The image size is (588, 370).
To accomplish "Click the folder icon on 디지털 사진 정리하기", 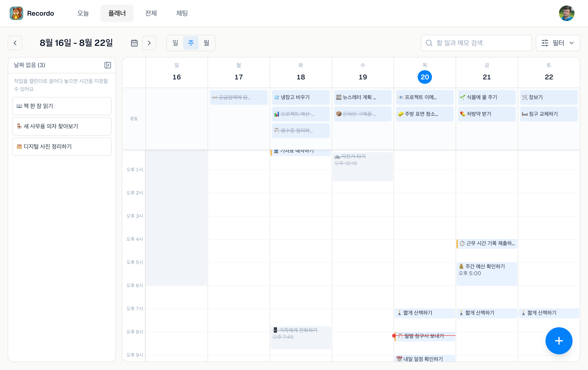I will coord(19,147).
